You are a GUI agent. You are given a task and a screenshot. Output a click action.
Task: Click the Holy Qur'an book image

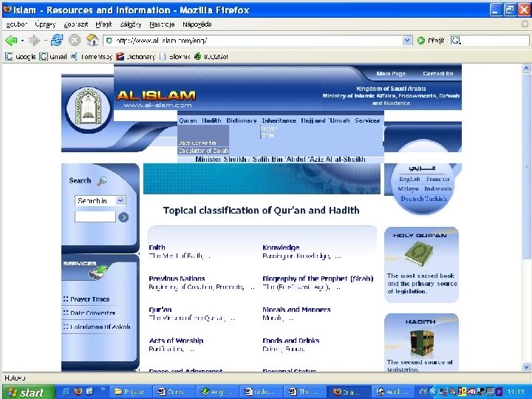(x=419, y=253)
